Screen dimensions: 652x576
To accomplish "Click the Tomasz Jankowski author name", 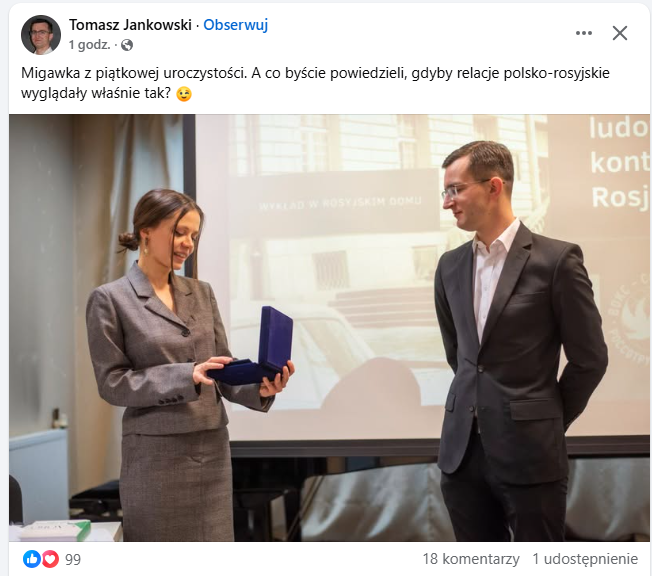I will pos(130,25).
